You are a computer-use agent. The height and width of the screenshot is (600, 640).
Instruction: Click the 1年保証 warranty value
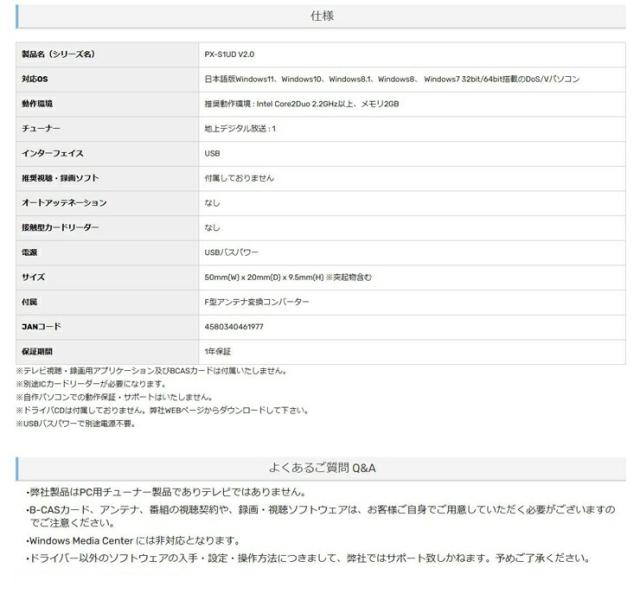coord(218,351)
